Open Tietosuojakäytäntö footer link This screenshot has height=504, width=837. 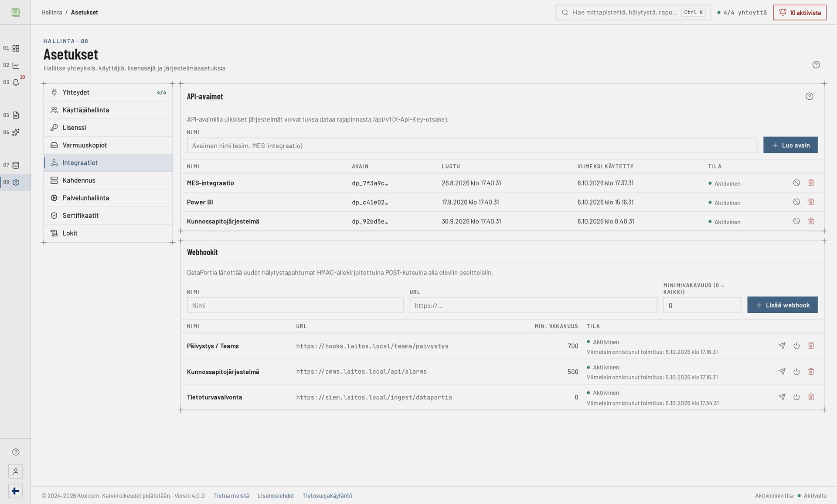[x=327, y=496]
